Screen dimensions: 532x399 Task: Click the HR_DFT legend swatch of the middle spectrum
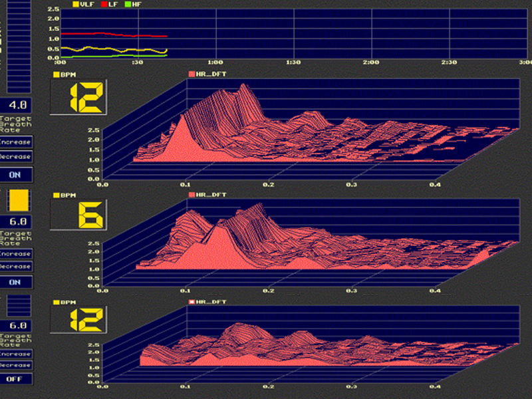192,195
